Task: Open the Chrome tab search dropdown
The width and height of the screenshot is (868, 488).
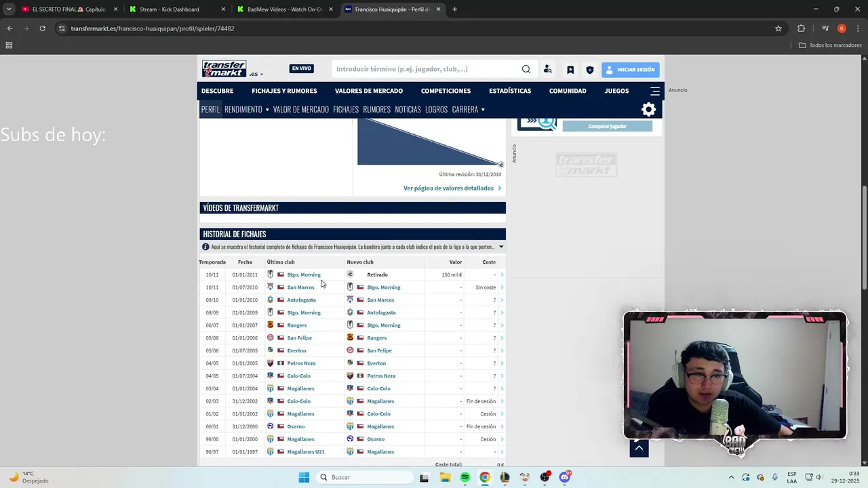Action: pos(9,9)
